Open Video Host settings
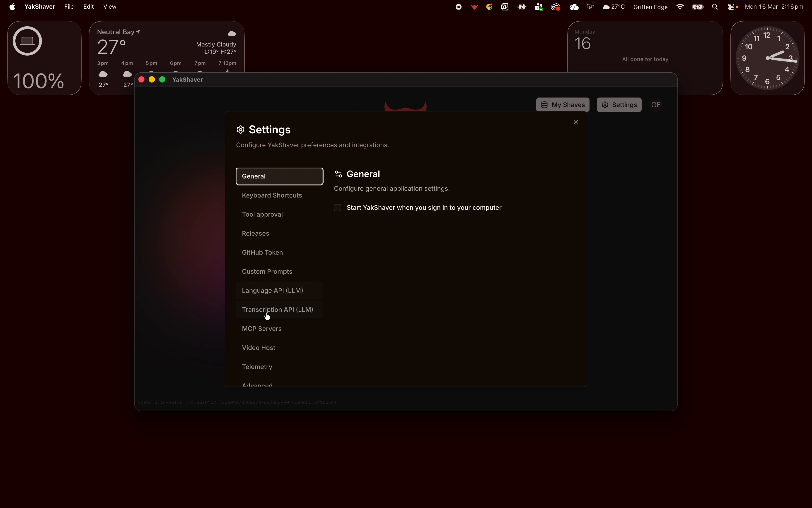This screenshot has height=508, width=812. coord(280,348)
